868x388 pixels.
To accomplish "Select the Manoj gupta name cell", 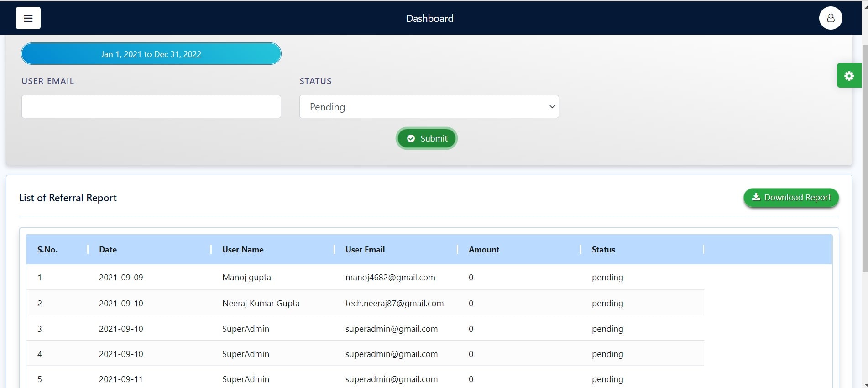I will click(x=246, y=278).
